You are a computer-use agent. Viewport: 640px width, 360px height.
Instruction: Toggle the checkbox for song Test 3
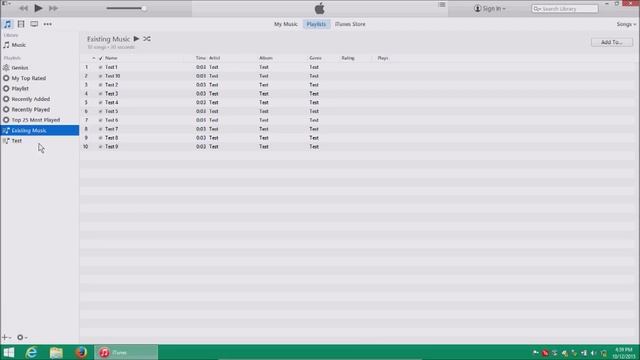pyautogui.click(x=100, y=94)
